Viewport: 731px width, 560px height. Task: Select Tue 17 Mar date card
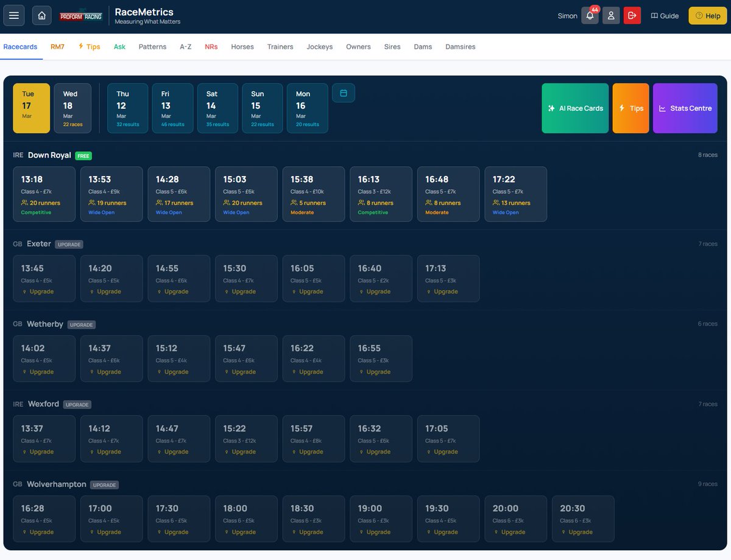pos(32,108)
